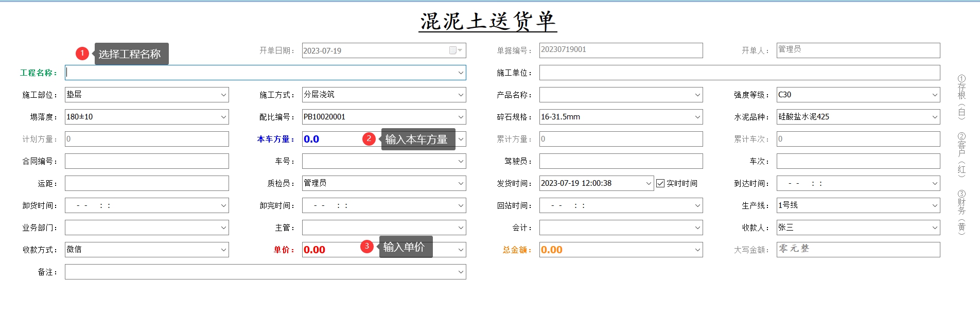
Task: Expand the 收款方式 微信 dropdown
Action: (x=223, y=250)
